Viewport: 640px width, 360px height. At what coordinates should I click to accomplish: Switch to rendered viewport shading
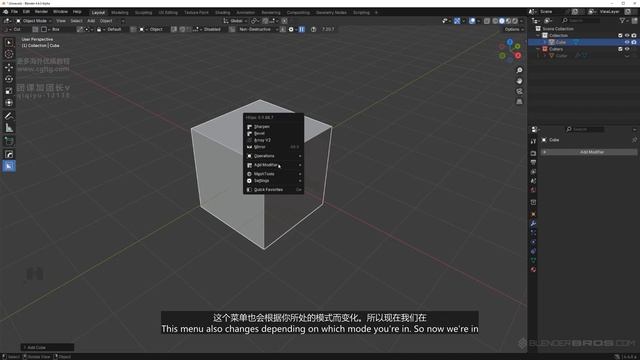click(x=515, y=21)
